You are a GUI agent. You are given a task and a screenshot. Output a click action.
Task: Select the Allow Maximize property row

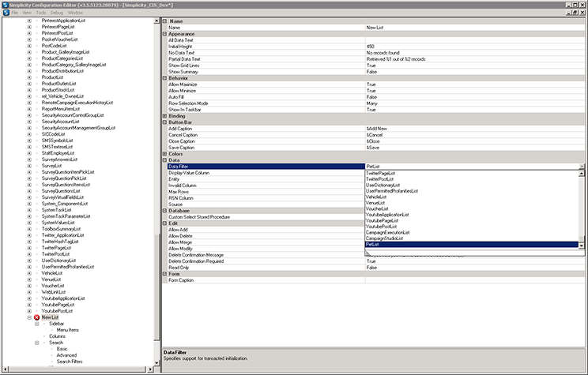[x=375, y=84]
